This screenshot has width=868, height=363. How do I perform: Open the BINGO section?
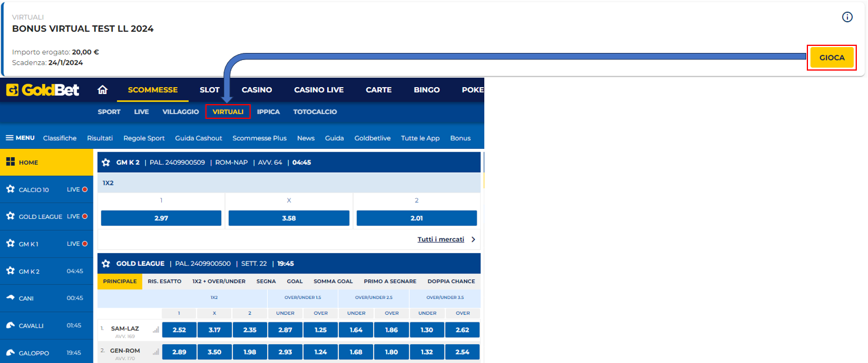[427, 90]
